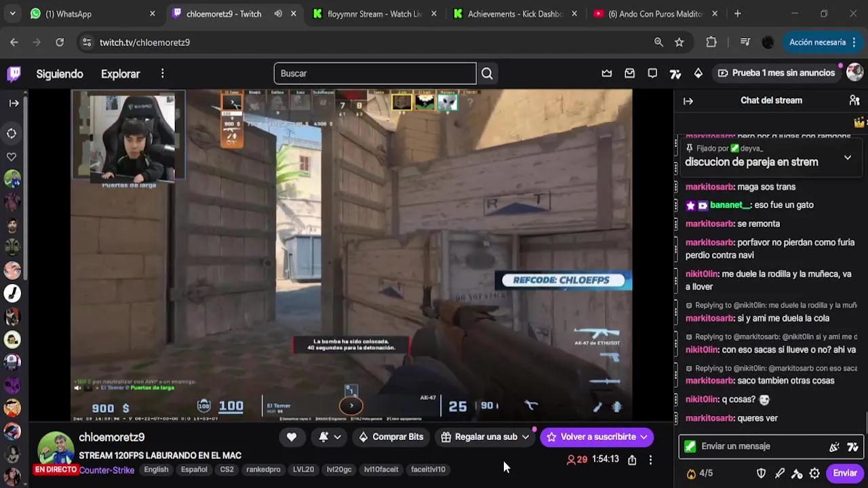The image size is (868, 488).
Task: Expand the left sidebar arrow
Action: pos(14,103)
